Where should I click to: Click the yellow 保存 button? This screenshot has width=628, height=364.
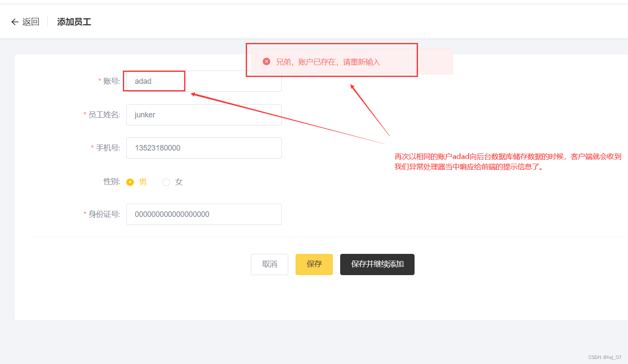pos(314,264)
